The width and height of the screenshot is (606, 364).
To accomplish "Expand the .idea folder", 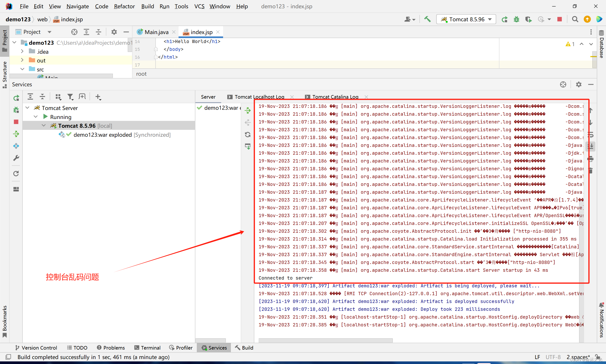I will coord(22,51).
